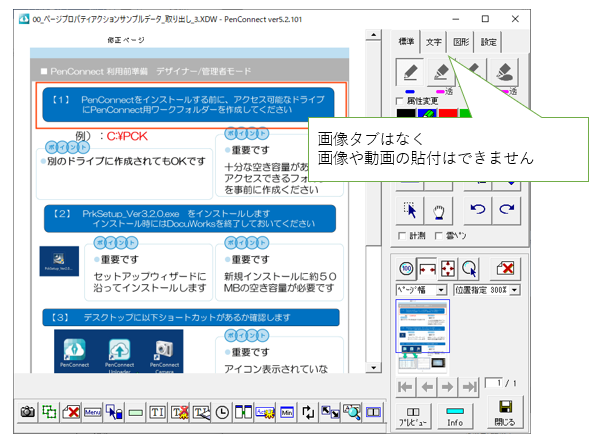The image size is (608, 443).
Task: Select the arrow selection tool
Action: pos(410,210)
